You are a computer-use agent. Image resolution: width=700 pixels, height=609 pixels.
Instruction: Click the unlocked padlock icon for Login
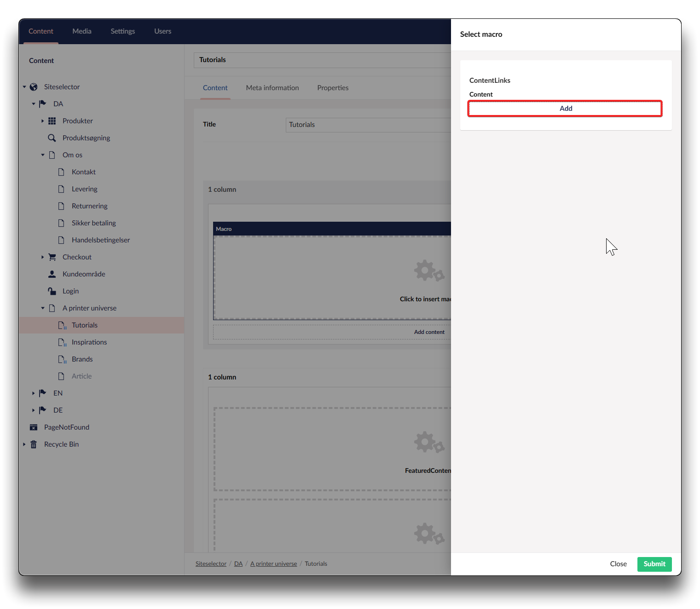point(52,291)
